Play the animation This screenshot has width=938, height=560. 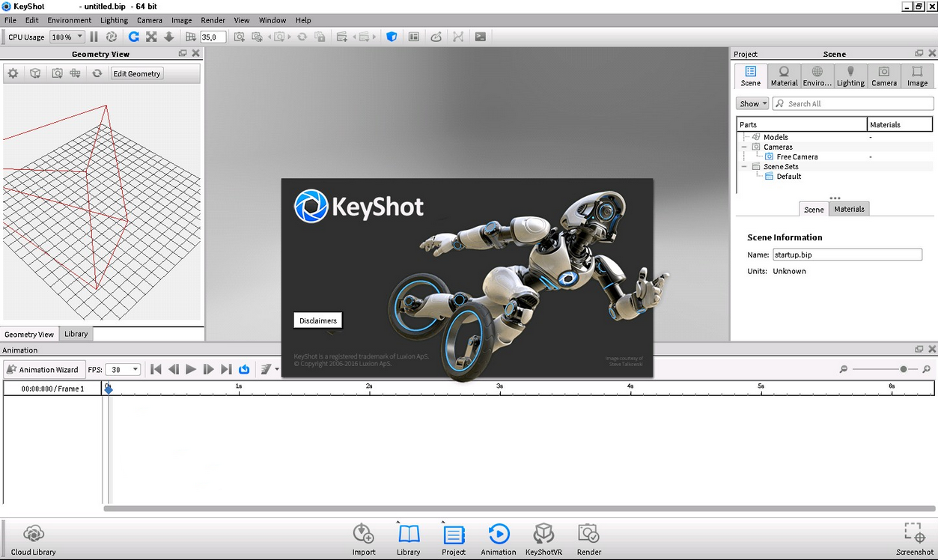pyautogui.click(x=191, y=369)
